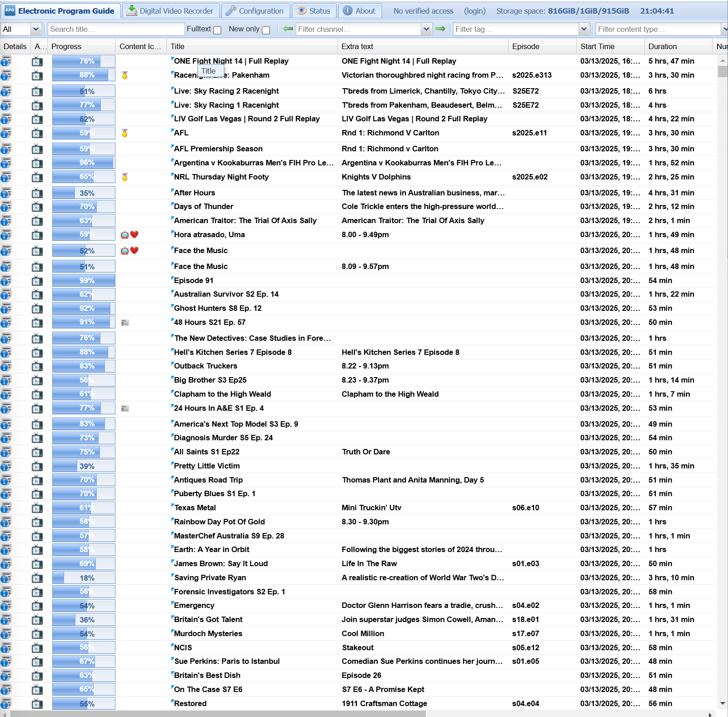
Task: Click Sort by Content Icon column header
Action: (x=141, y=46)
